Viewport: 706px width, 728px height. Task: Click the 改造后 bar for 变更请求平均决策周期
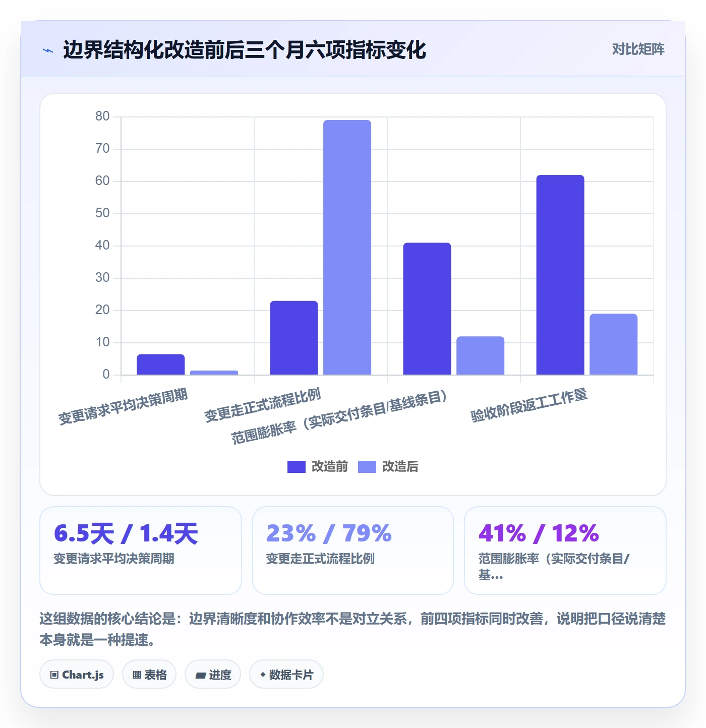coord(214,373)
